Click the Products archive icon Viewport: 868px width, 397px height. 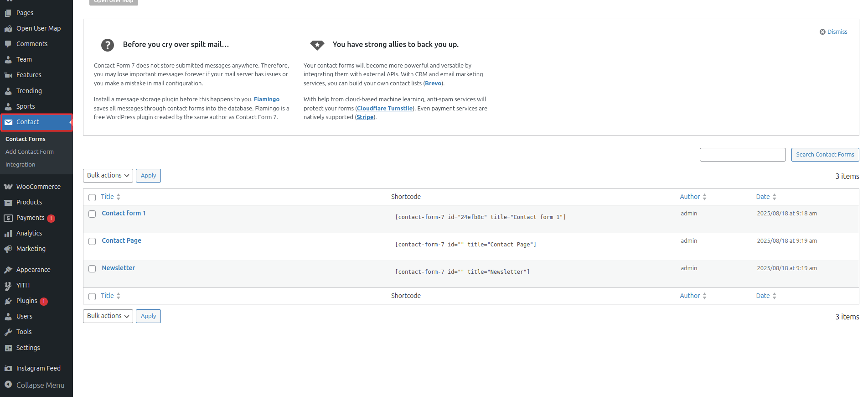8,202
